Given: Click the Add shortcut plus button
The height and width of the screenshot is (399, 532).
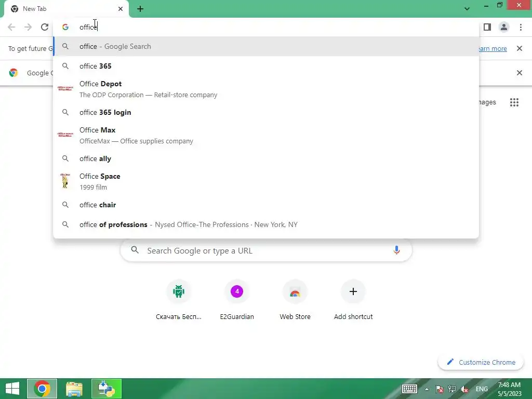Looking at the screenshot, I should pyautogui.click(x=353, y=291).
